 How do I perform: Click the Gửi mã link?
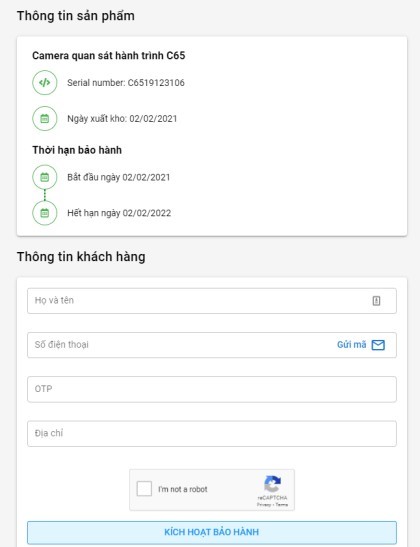pyautogui.click(x=352, y=345)
